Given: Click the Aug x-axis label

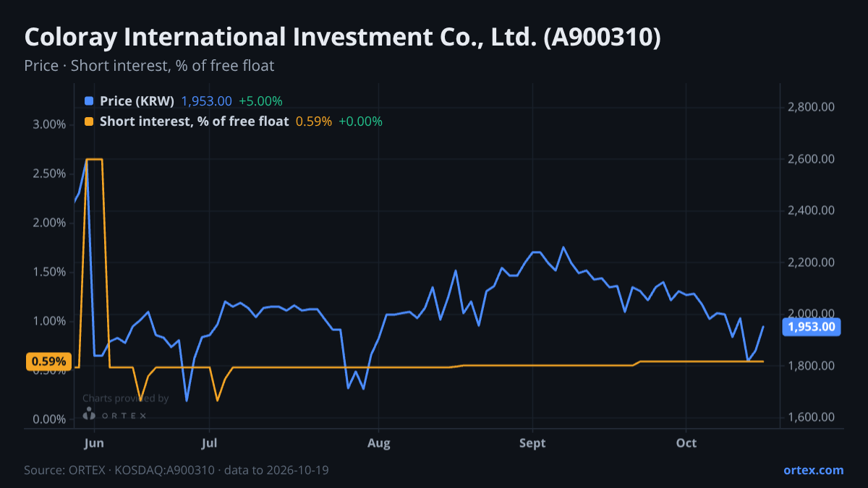Looking at the screenshot, I should click(x=379, y=442).
